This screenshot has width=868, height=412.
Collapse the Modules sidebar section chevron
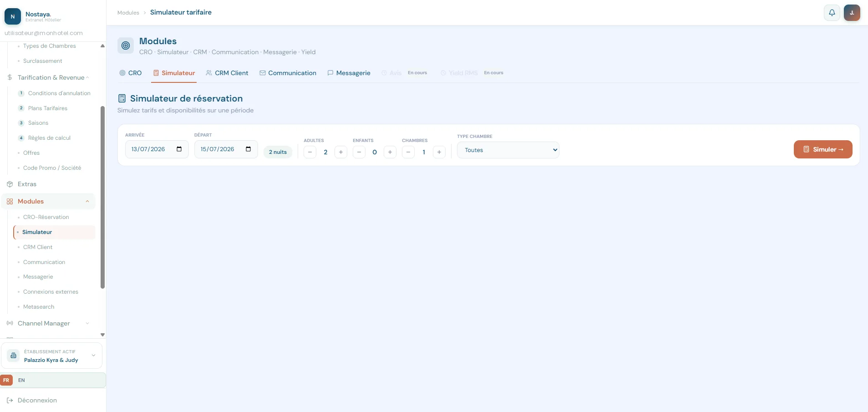coord(87,201)
